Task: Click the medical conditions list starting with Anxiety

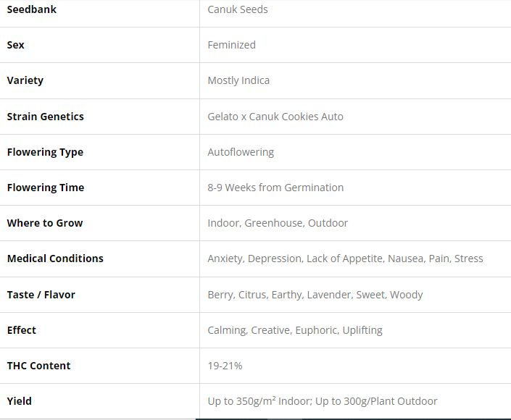Action: point(345,259)
